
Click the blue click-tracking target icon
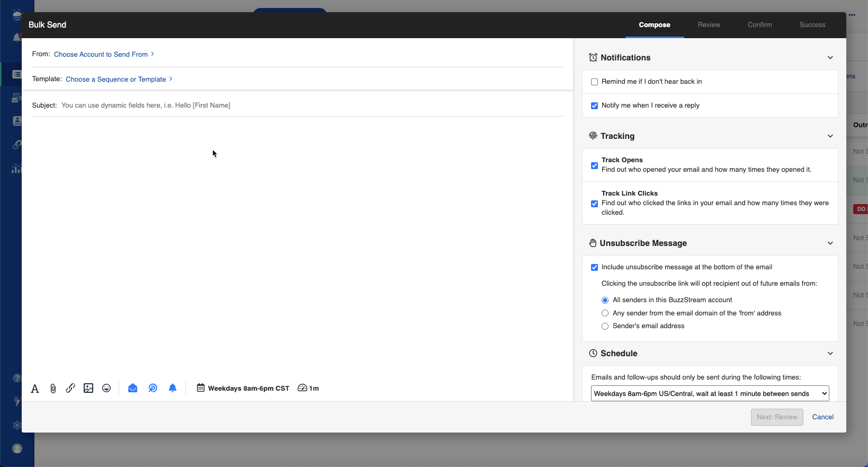tap(153, 388)
